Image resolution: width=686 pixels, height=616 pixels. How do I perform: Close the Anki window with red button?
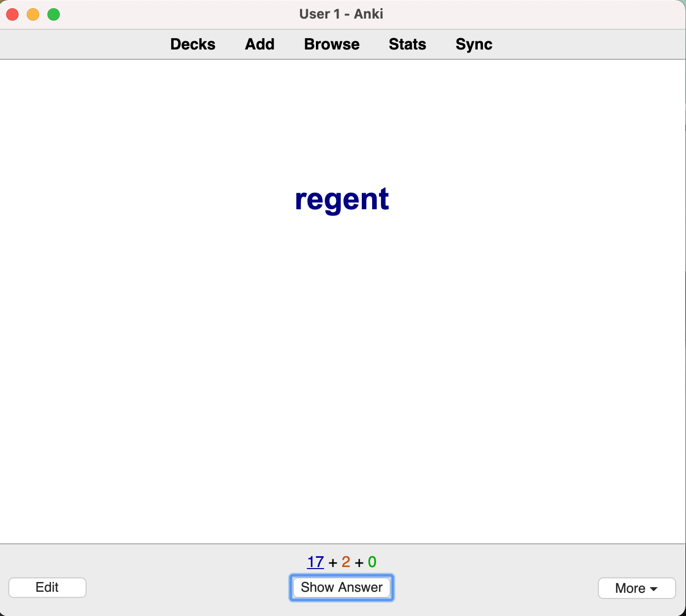[12, 14]
